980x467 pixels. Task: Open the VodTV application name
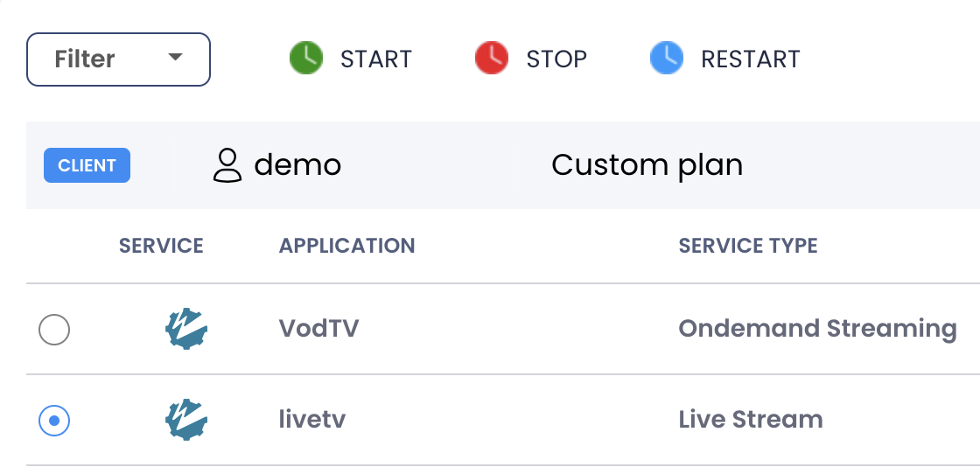point(318,329)
